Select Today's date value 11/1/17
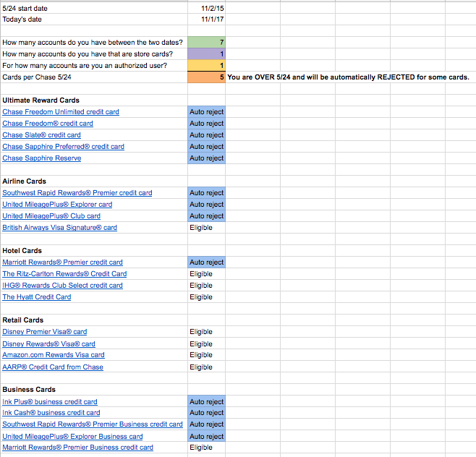This screenshot has height=457, width=476. click(x=206, y=19)
